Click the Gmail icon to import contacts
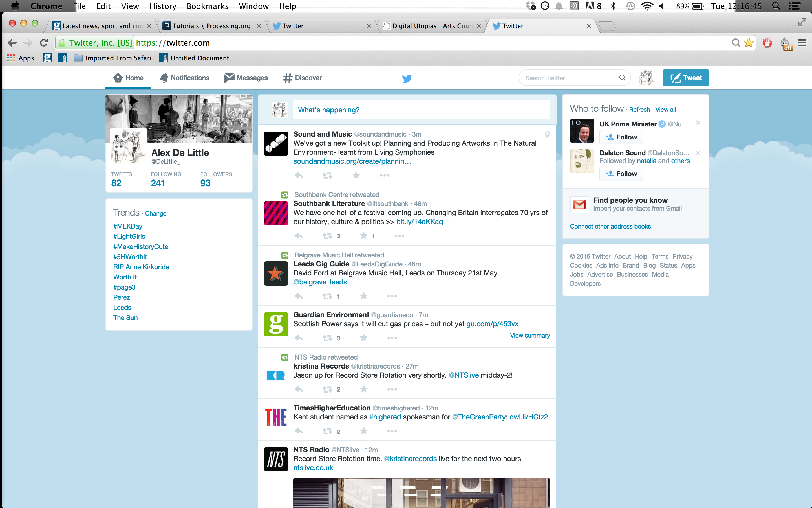 (579, 204)
